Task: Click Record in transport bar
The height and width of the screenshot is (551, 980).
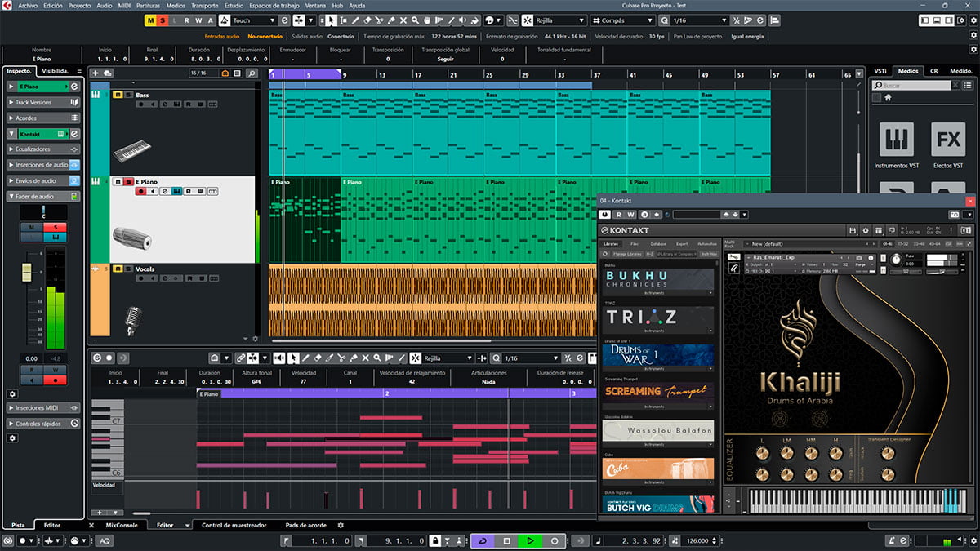Action: (555, 540)
